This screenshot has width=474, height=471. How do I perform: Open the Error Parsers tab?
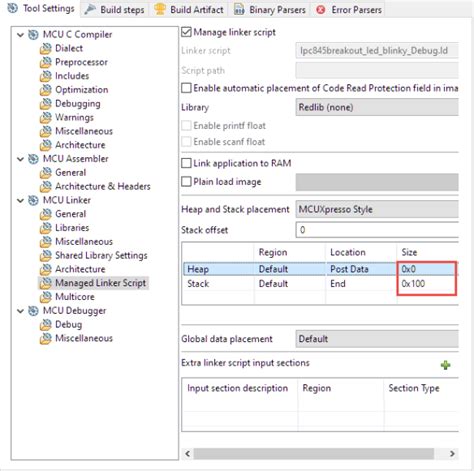[x=348, y=10]
